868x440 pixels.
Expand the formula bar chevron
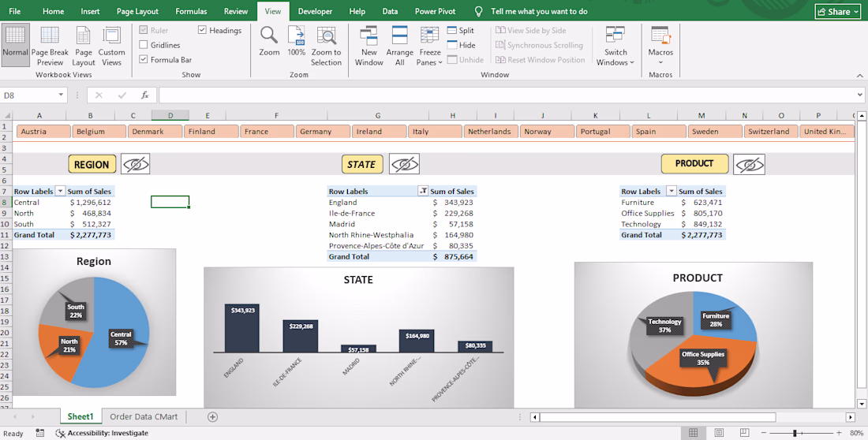tap(859, 95)
